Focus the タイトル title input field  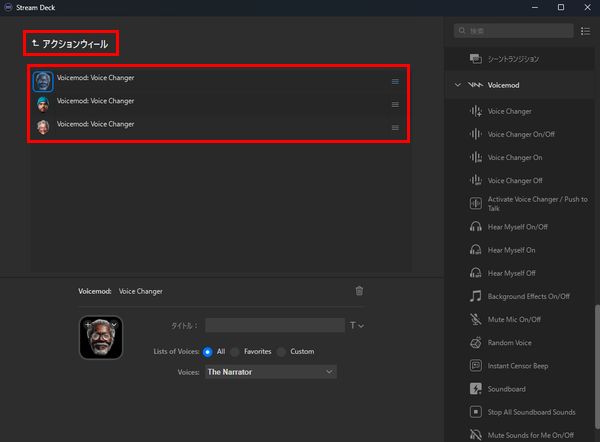tap(275, 325)
